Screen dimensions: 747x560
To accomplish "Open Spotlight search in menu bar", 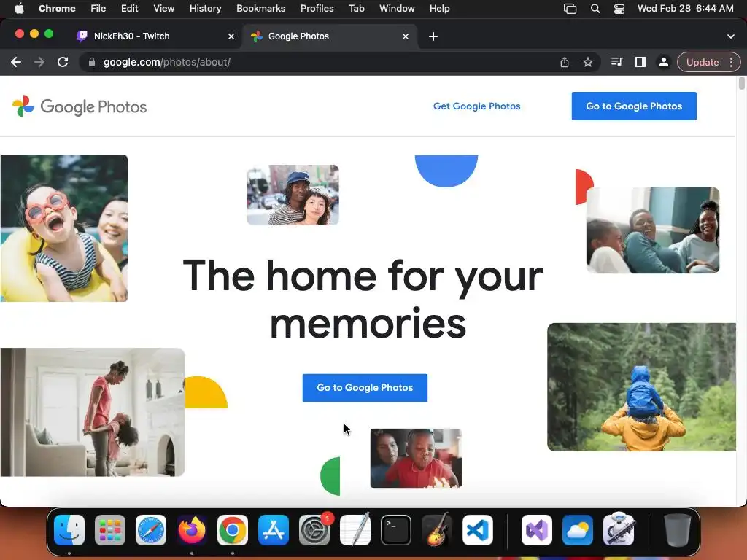I will click(x=595, y=9).
